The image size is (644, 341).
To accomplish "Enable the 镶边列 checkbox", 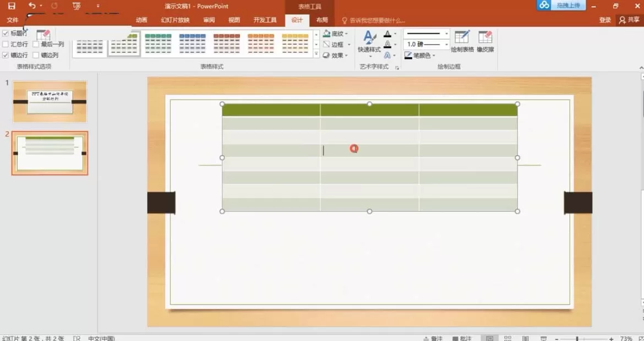I will pos(36,55).
